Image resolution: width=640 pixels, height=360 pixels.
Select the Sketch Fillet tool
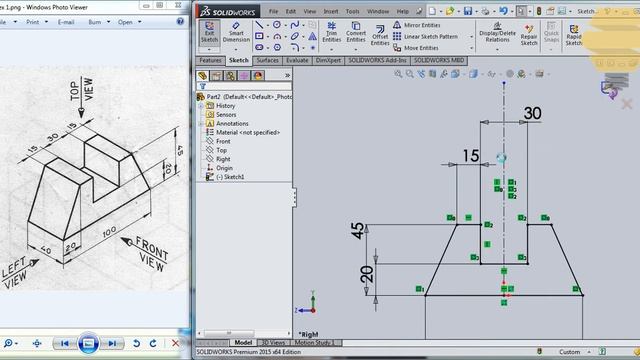[295, 47]
